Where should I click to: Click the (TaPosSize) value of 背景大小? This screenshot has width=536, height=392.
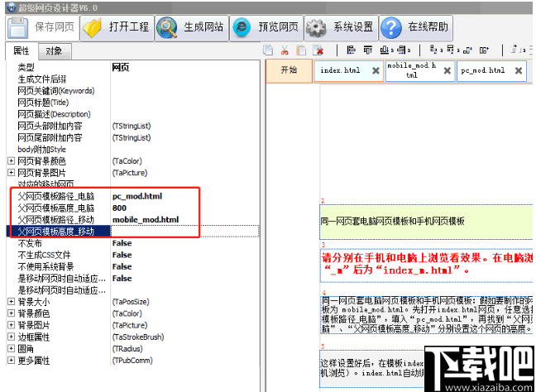[131, 302]
